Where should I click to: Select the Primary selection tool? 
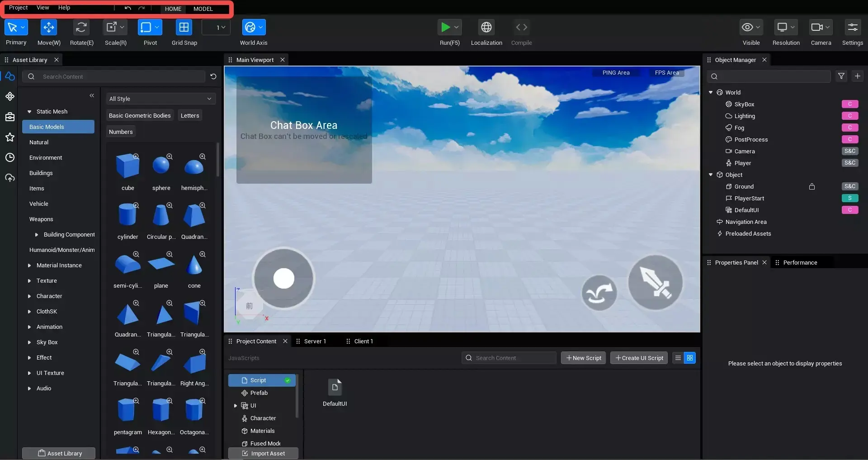point(12,27)
